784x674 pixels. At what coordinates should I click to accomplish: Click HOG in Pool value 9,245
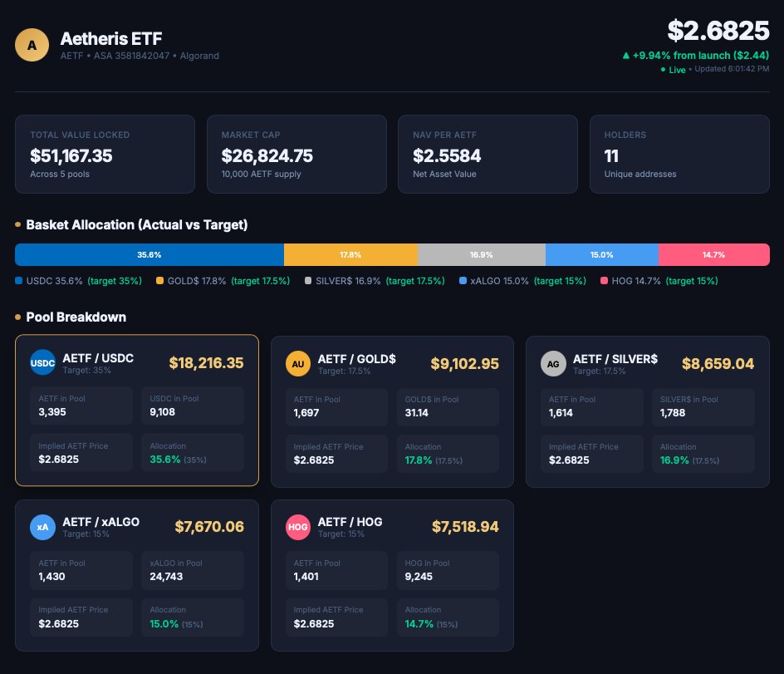pos(419,577)
